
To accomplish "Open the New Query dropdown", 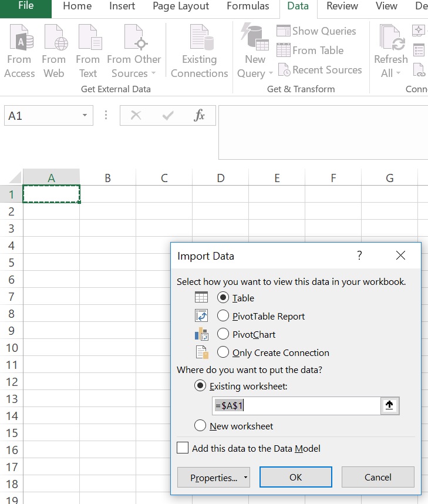I will pos(255,52).
